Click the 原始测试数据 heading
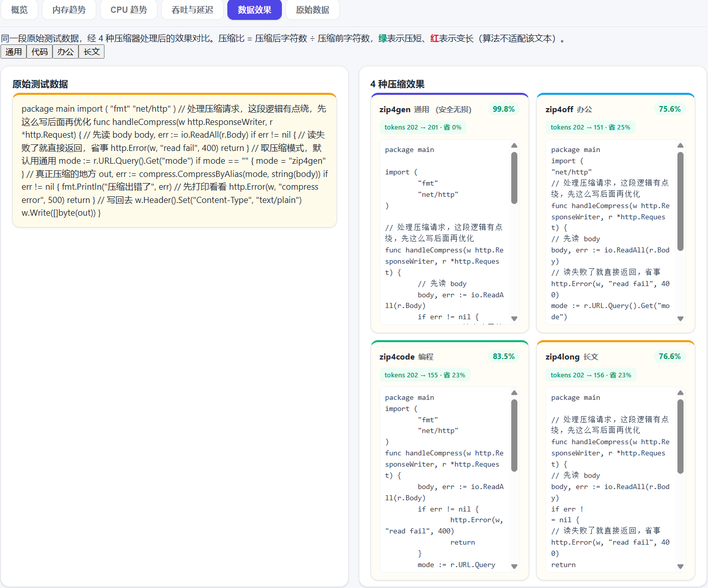The height and width of the screenshot is (588, 708). (40, 84)
